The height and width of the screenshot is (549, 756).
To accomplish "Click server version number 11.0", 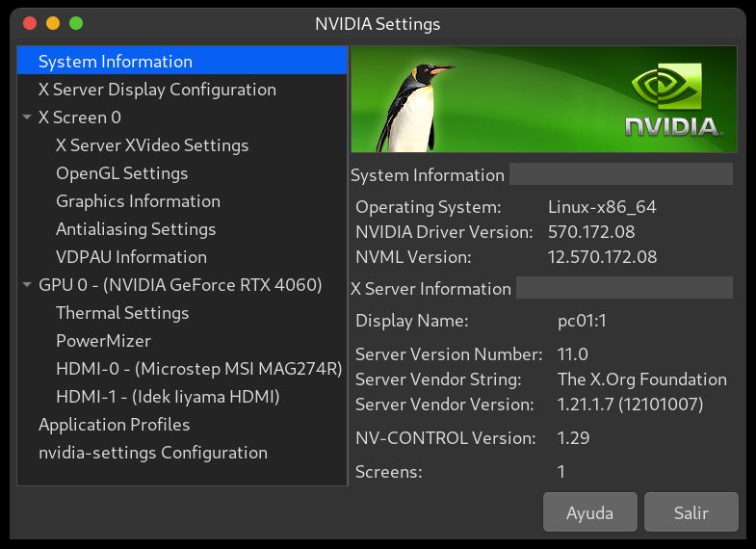I will 572,354.
